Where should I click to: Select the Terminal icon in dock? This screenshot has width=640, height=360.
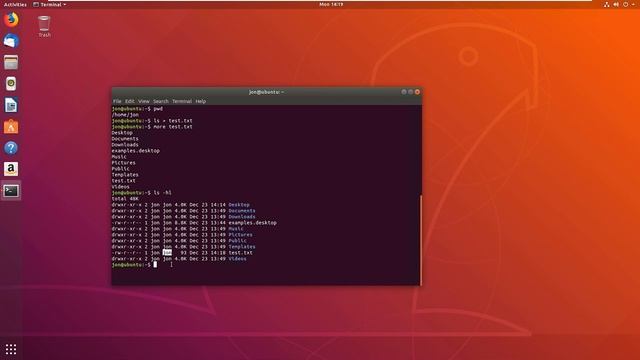click(x=11, y=191)
